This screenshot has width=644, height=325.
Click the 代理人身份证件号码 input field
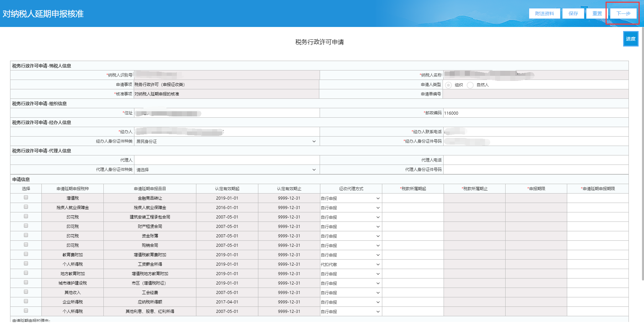click(536, 170)
